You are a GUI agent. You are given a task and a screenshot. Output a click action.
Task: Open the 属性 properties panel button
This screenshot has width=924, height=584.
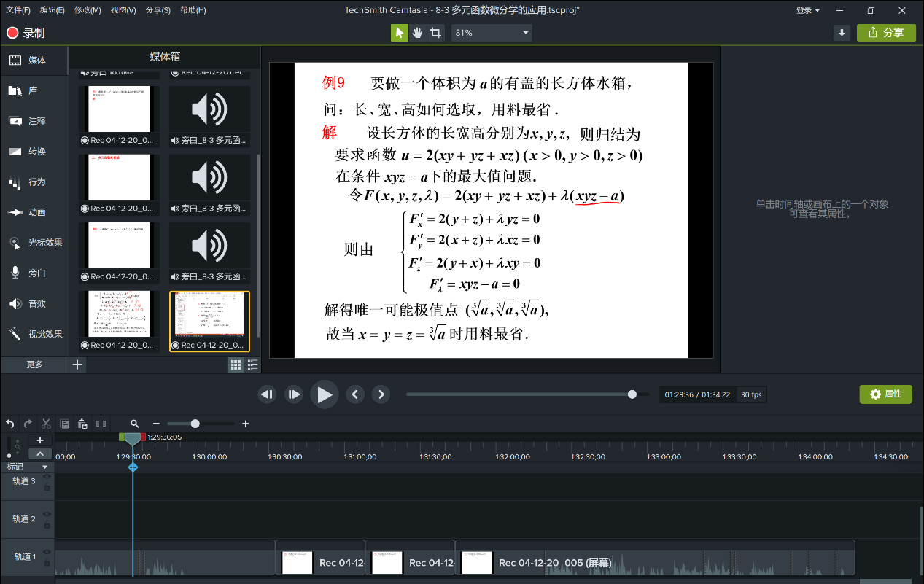(885, 394)
